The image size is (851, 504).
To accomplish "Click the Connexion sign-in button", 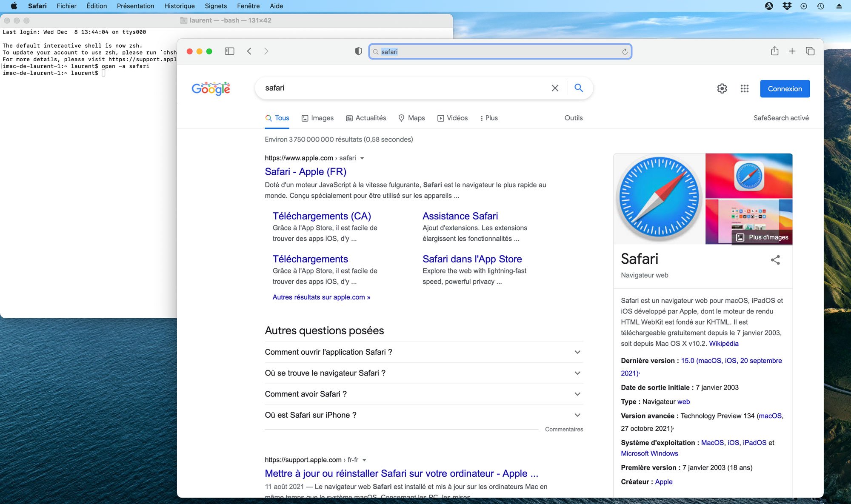I will (x=785, y=89).
